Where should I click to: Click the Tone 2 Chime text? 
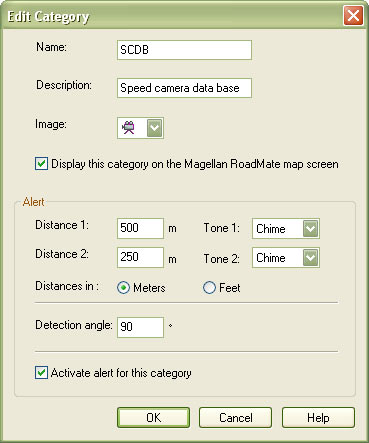[x=271, y=258]
